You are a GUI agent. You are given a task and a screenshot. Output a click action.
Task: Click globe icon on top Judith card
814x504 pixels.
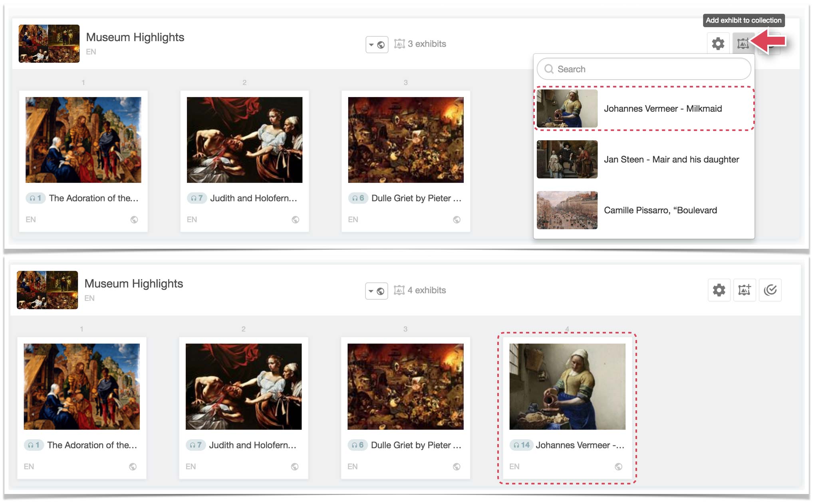(296, 220)
